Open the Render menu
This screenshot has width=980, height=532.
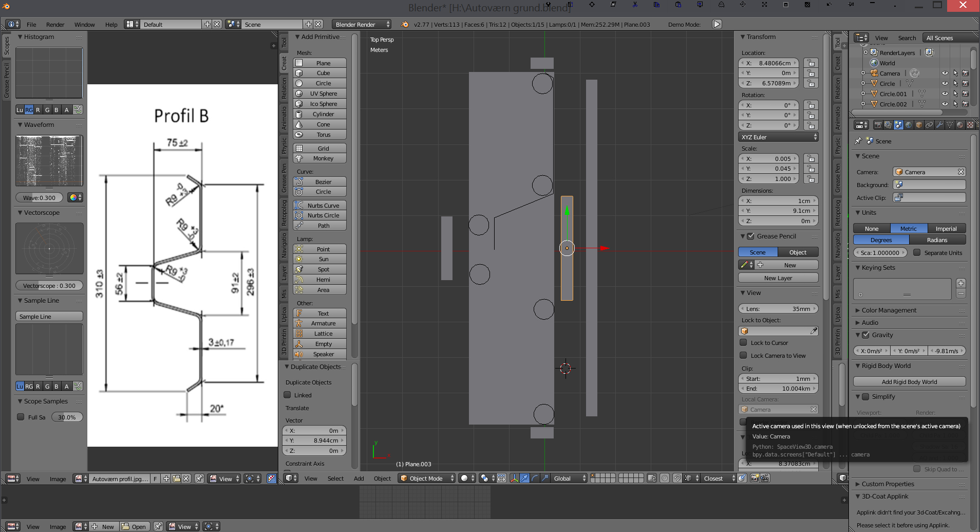click(x=55, y=24)
